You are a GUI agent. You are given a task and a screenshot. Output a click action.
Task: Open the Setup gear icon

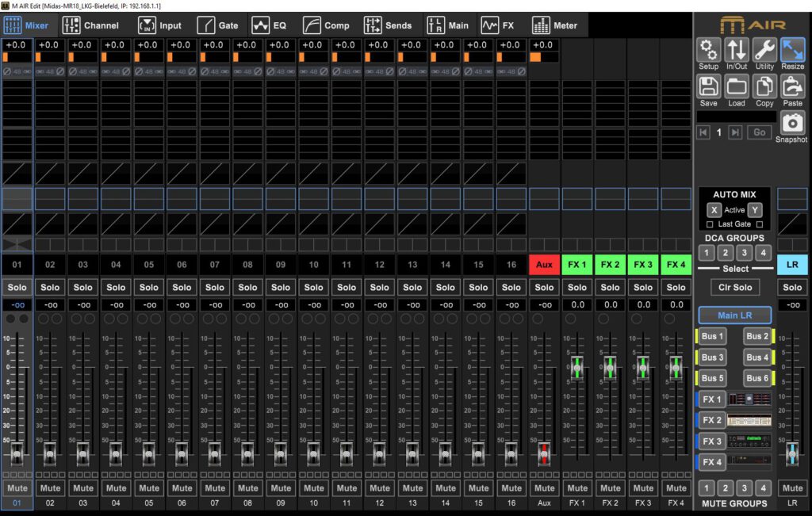708,50
